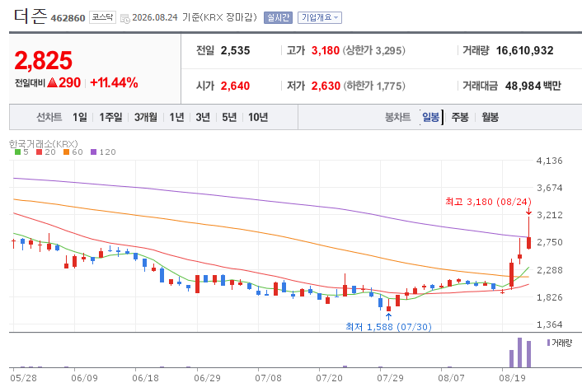The height and width of the screenshot is (392, 582).
Task: Select the 3년 line chart period
Action: point(203,117)
